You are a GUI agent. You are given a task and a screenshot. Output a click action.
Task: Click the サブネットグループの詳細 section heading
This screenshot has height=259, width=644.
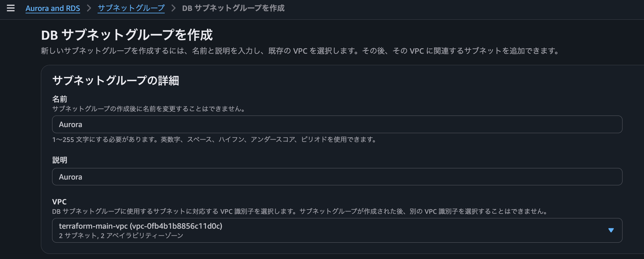[x=116, y=81]
